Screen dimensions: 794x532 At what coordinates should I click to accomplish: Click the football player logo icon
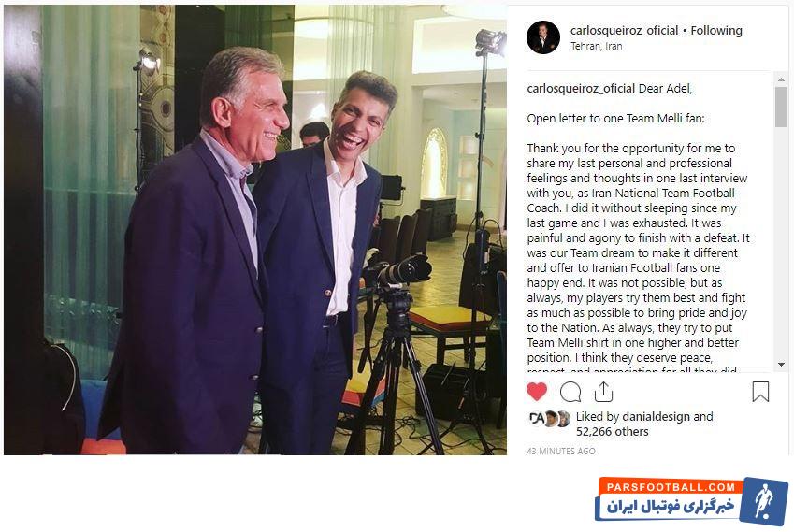764,500
